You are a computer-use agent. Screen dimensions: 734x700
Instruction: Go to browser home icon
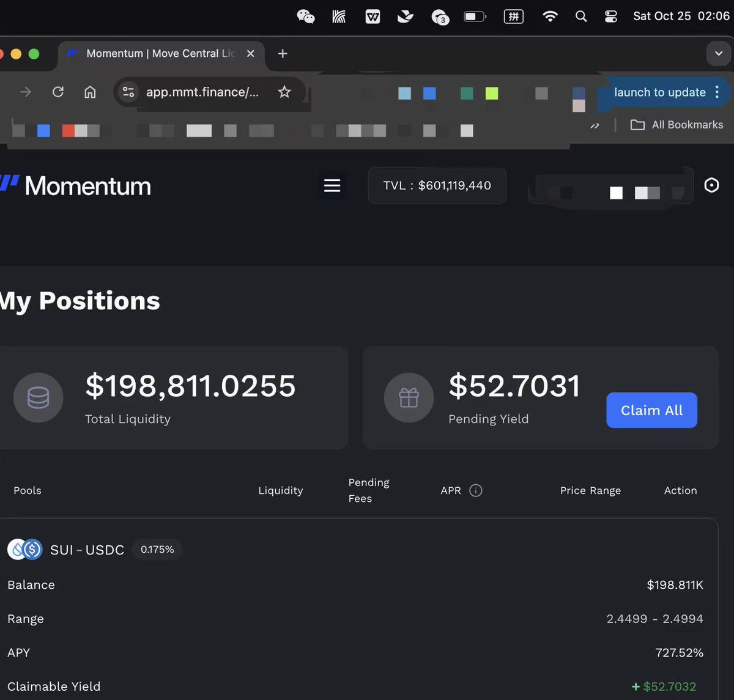[90, 92]
